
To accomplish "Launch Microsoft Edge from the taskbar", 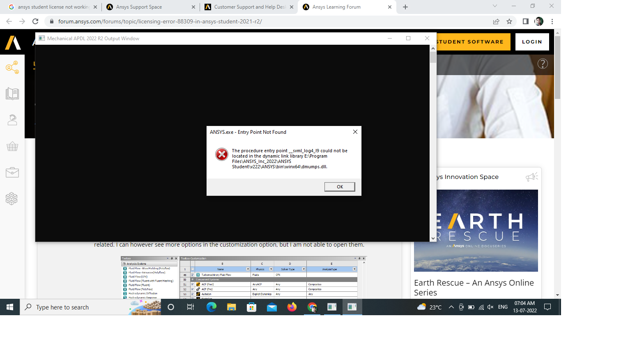I will click(211, 307).
